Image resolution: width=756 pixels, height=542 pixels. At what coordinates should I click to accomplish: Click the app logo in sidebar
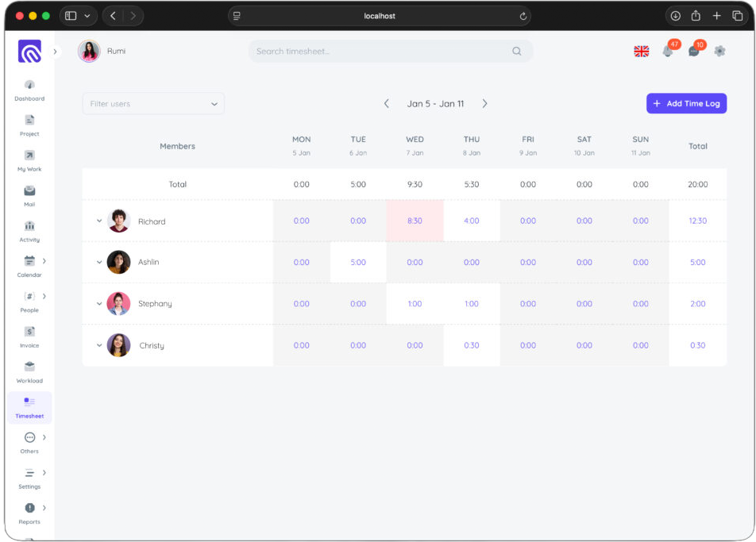point(29,51)
